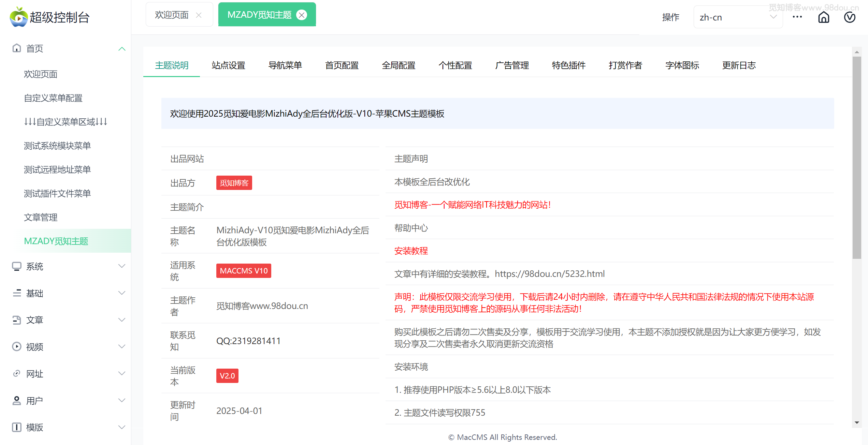
Task: Click the red 觅知博客 badge
Action: pos(234,183)
